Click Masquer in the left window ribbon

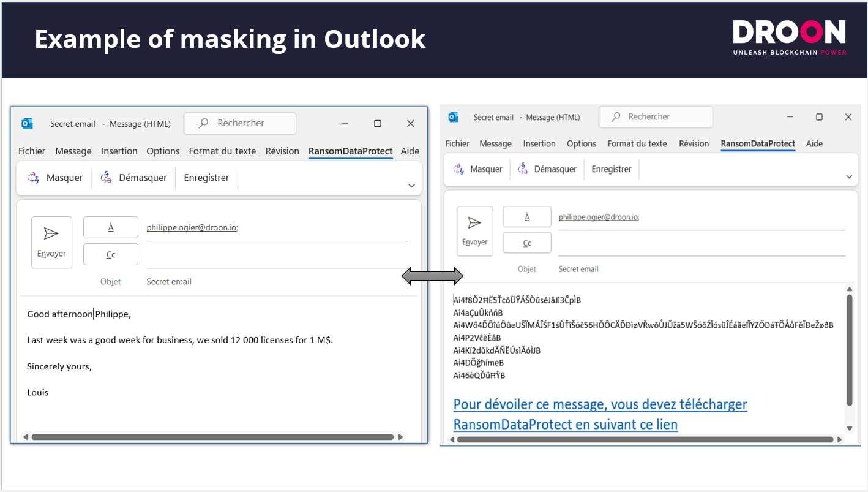55,178
